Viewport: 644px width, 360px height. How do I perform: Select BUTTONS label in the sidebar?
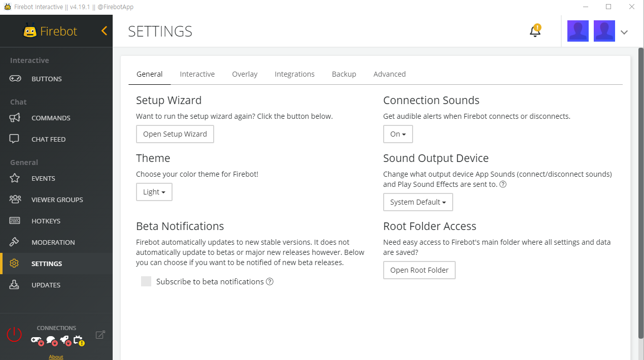click(x=47, y=79)
